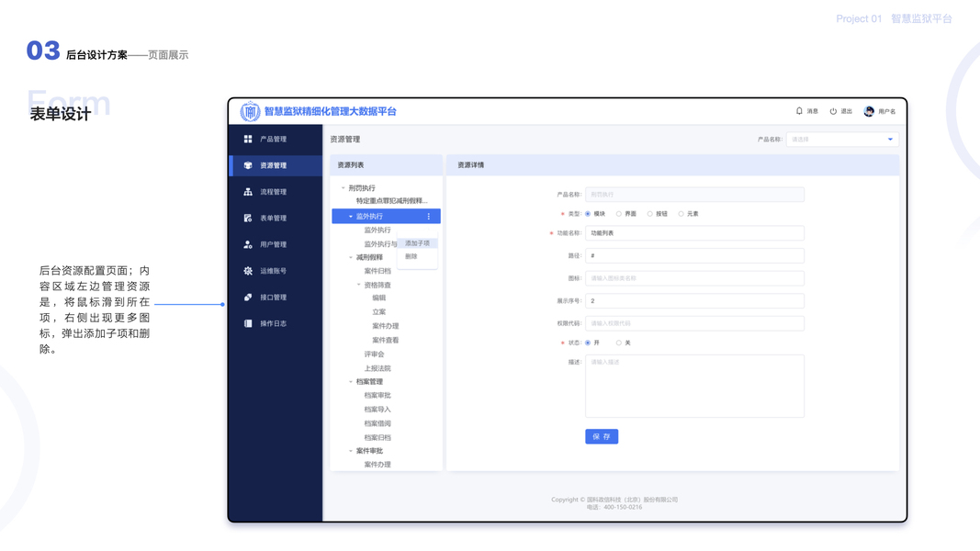The height and width of the screenshot is (551, 980).
Task: Collapse the 刑罚执行 tree node arrow
Action: coord(344,188)
